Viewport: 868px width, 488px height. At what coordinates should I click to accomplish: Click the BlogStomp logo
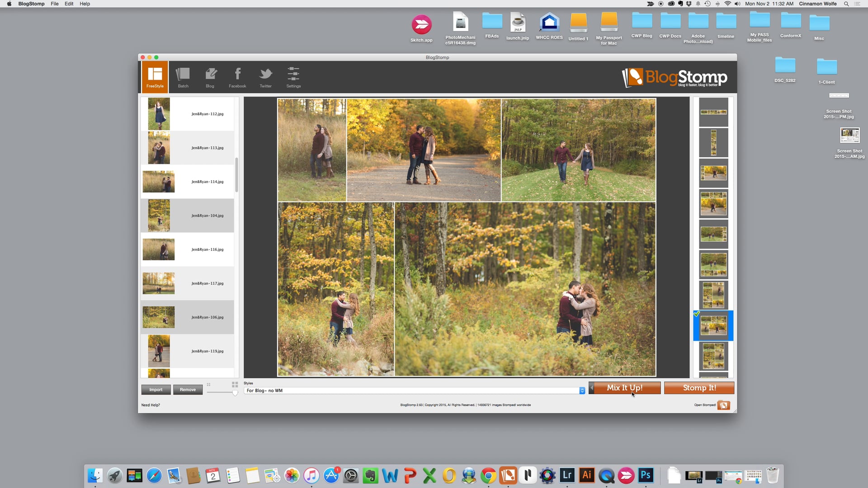(675, 77)
